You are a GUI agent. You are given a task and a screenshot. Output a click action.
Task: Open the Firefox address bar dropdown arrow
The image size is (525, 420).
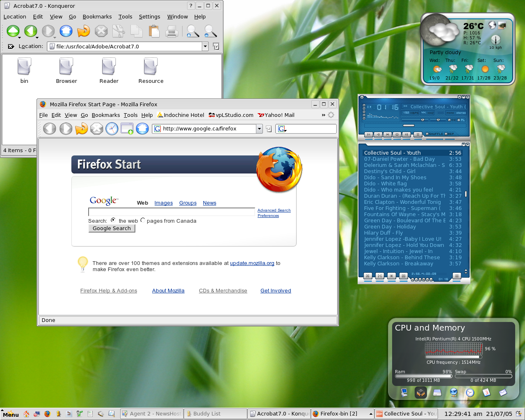pyautogui.click(x=259, y=129)
